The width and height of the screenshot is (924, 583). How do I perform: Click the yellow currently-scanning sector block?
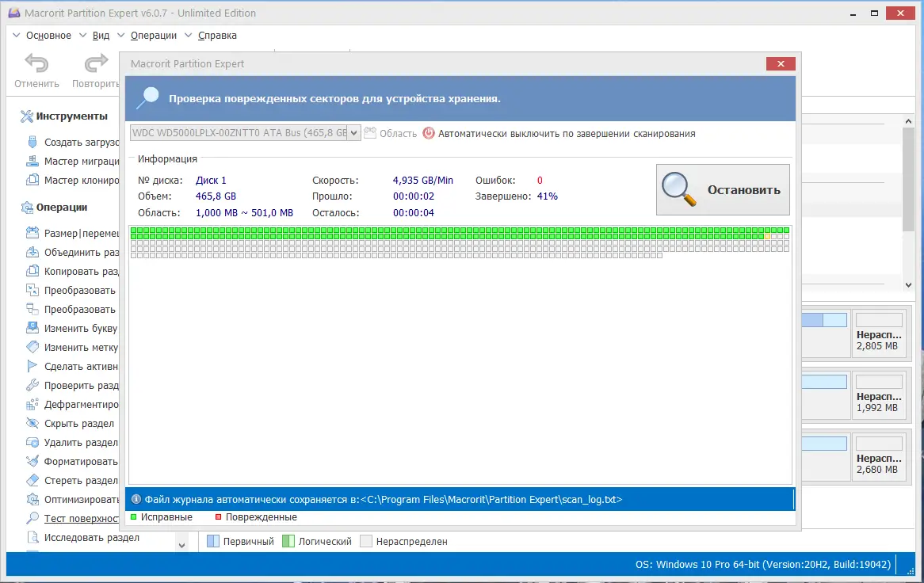pyautogui.click(x=767, y=236)
